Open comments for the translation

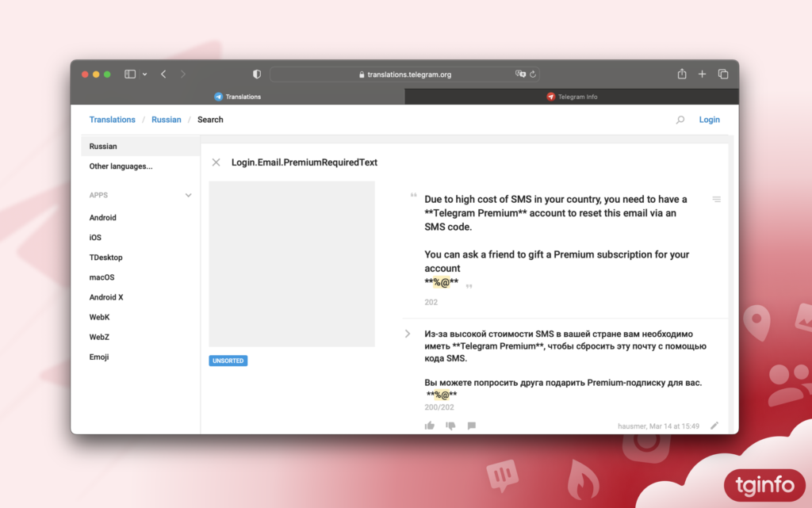pos(471,426)
